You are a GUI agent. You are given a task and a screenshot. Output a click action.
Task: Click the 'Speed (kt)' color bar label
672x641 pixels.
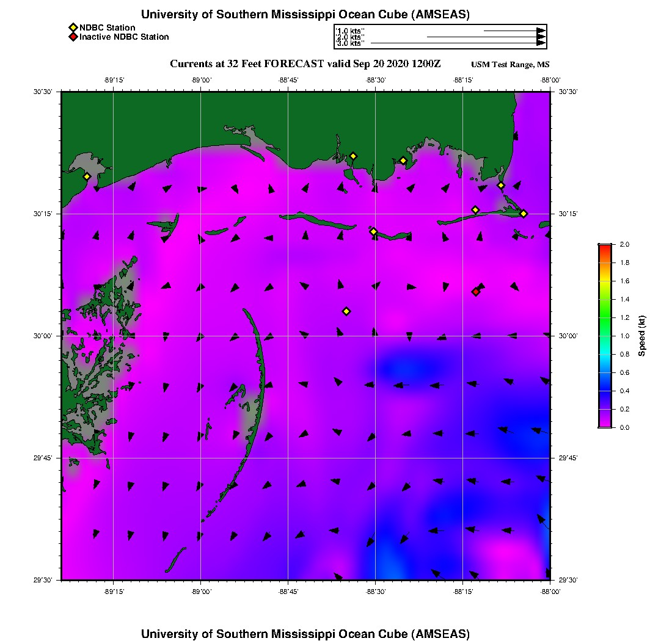pos(642,336)
